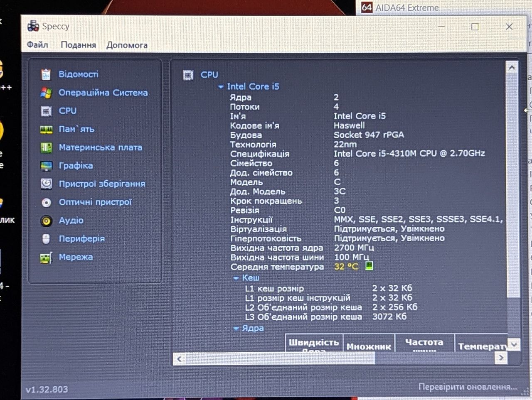Image resolution: width=532 pixels, height=400 pixels.
Task: Open Графіка via the monitor icon
Action: [x=46, y=166]
